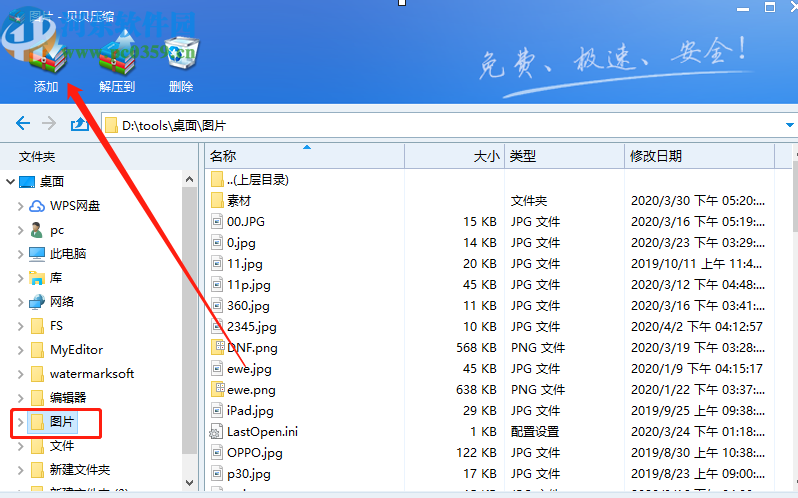Expand the WPS网盘 tree node

pyautogui.click(x=20, y=206)
